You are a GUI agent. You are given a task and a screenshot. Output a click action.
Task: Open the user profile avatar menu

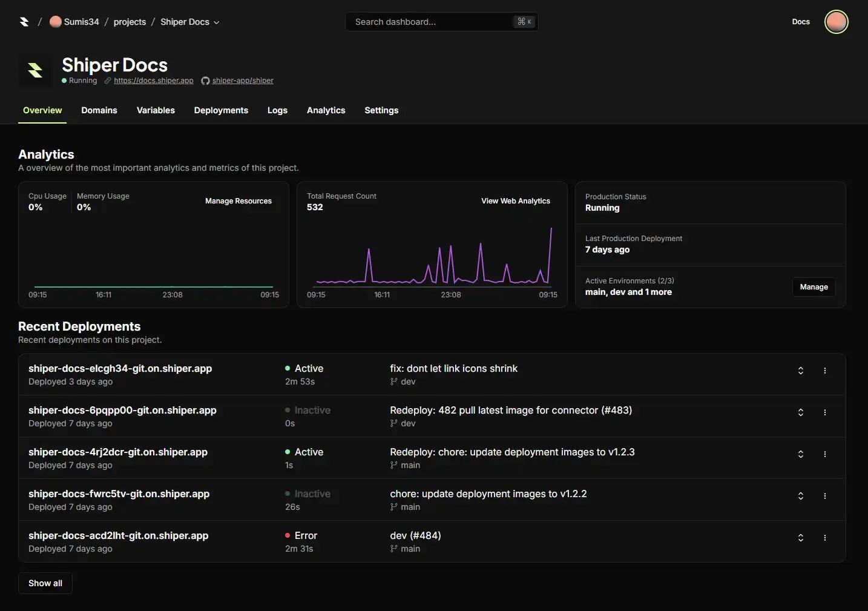click(x=836, y=22)
